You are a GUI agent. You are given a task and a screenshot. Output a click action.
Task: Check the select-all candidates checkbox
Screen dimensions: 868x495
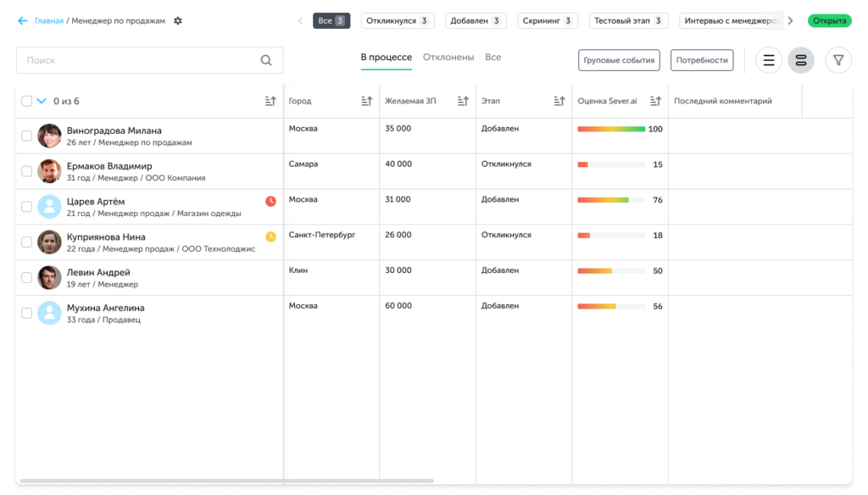tap(27, 101)
